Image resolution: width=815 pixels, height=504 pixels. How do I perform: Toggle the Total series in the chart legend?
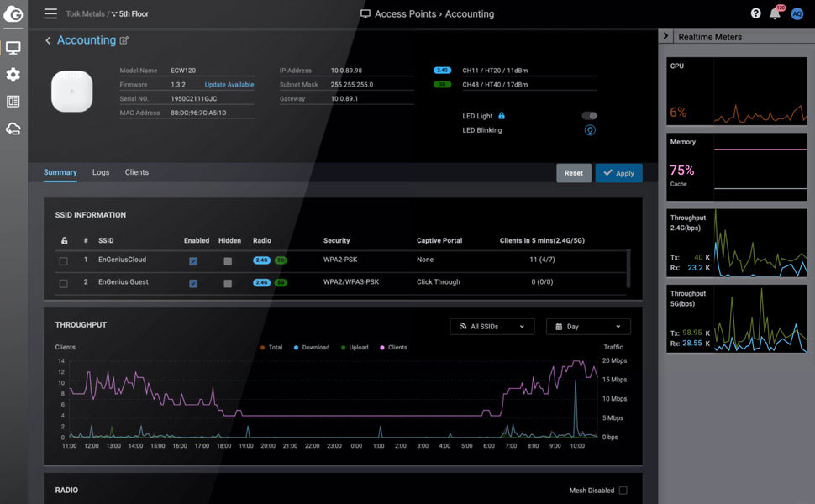click(x=271, y=348)
